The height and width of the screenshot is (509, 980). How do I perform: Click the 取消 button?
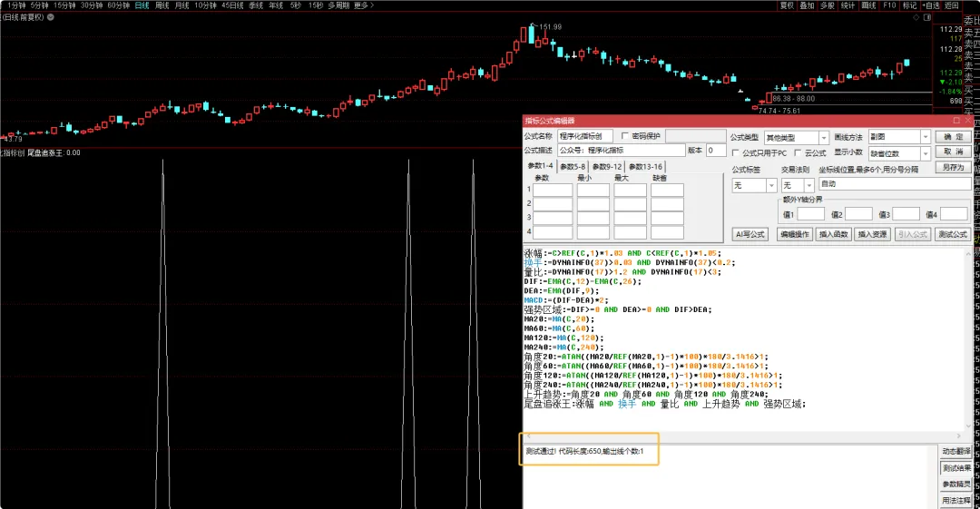953,152
